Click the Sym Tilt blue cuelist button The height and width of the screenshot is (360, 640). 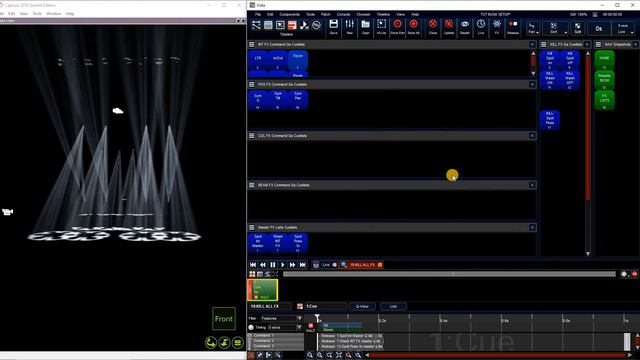pos(278,100)
